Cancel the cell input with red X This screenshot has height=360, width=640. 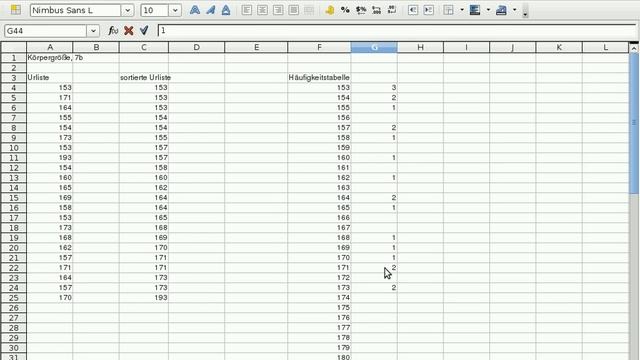(129, 31)
